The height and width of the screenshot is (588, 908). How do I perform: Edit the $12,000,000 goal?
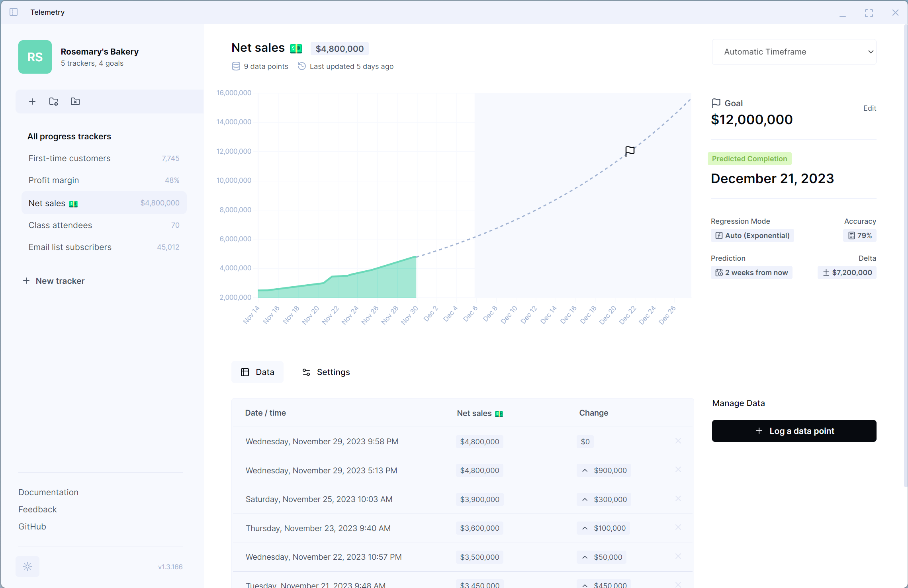(869, 108)
